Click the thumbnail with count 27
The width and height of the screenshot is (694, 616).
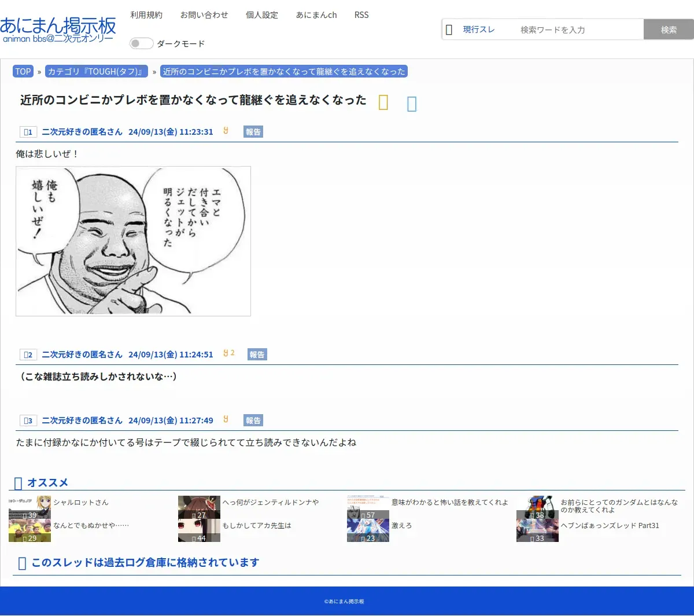click(199, 507)
